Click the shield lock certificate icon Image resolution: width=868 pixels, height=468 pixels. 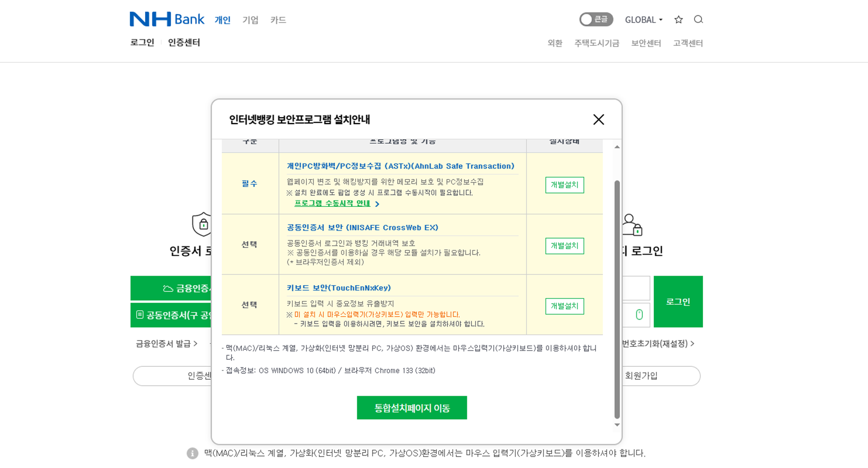click(202, 224)
